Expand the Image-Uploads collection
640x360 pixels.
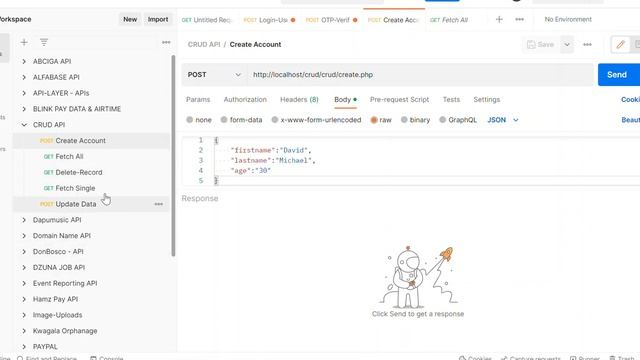24,315
